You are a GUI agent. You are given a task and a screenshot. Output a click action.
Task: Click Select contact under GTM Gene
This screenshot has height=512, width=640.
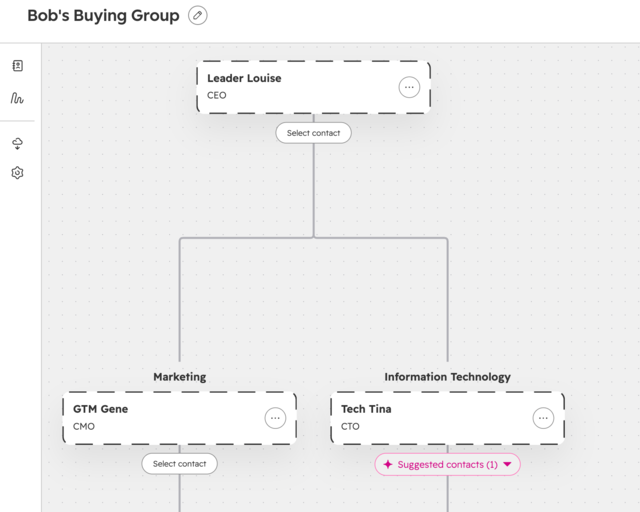click(x=180, y=464)
